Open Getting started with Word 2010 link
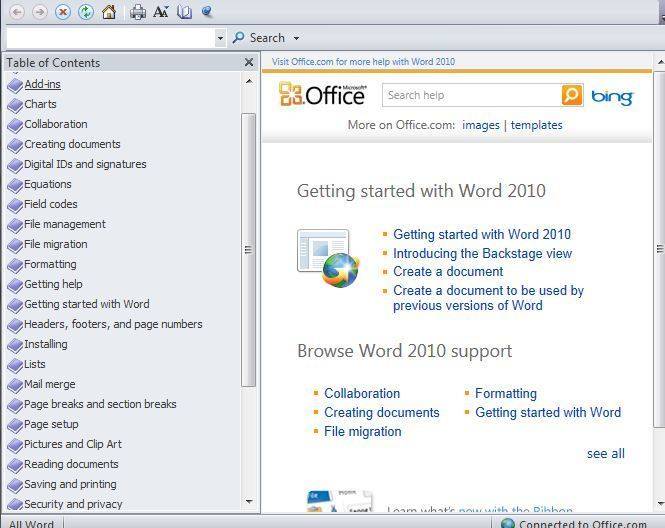 (x=482, y=234)
